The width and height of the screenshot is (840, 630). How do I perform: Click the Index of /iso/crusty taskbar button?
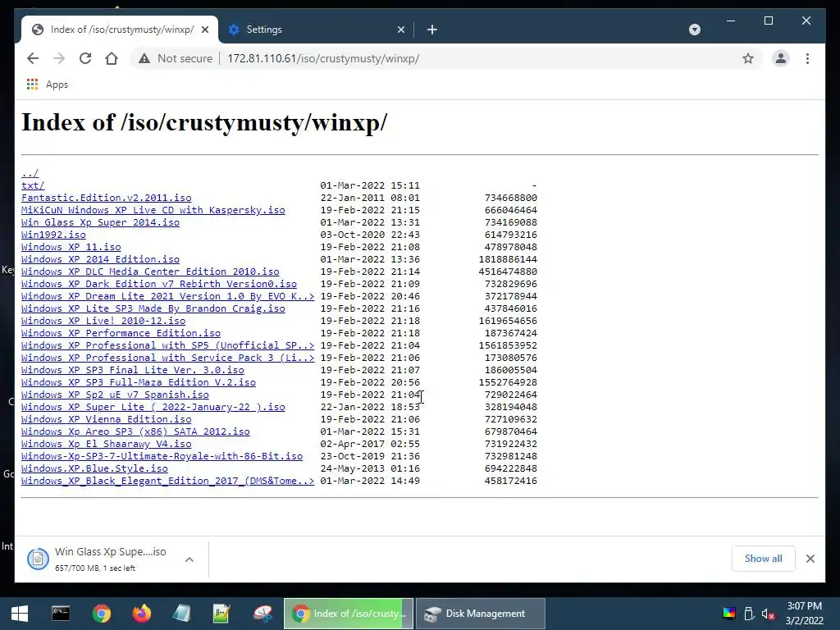coord(349,614)
